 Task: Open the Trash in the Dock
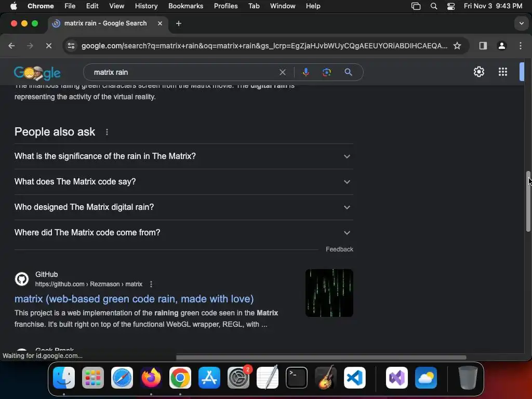coord(468,378)
